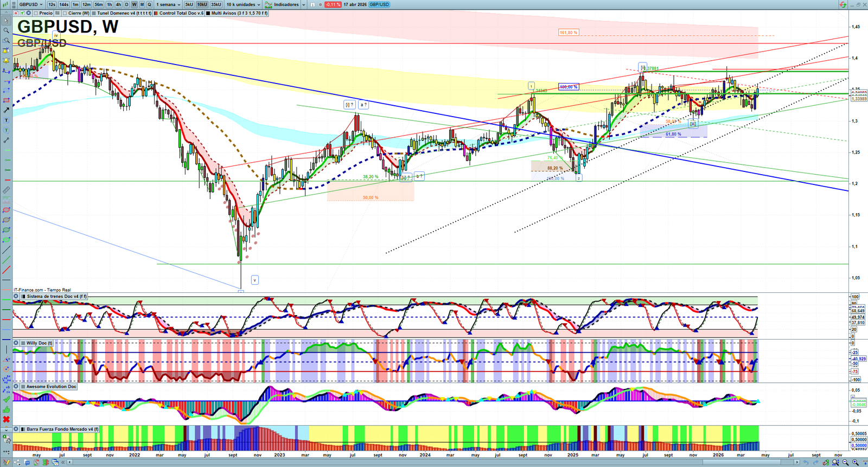868x467 pixels.
Task: Click the grey status dot near Indicadores
Action: 320,4
